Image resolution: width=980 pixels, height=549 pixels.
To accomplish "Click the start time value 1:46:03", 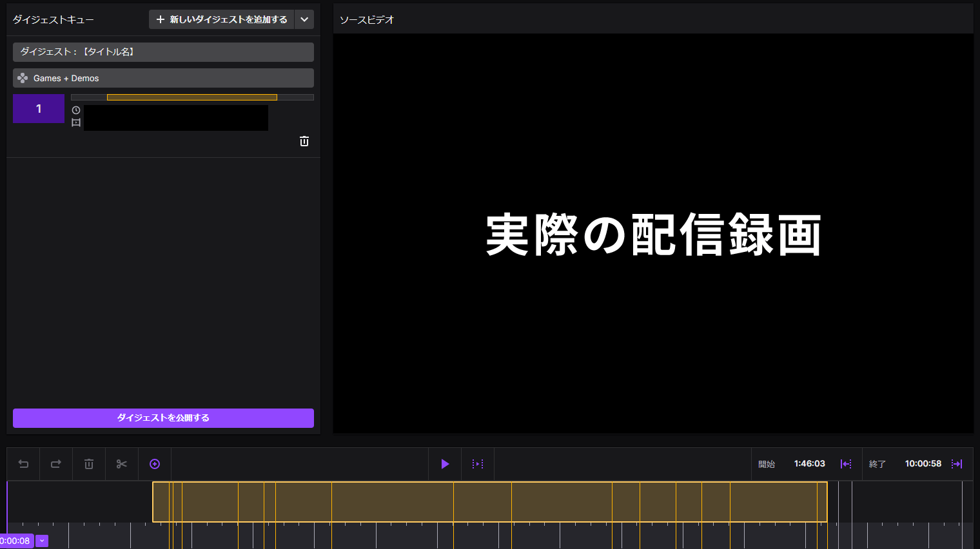I will 809,464.
